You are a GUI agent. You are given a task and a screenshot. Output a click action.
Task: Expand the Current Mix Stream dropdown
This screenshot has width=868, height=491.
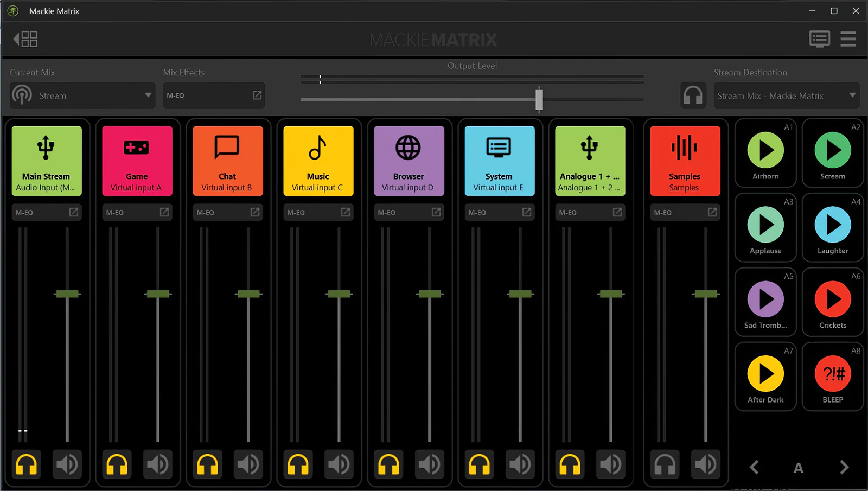[82, 95]
